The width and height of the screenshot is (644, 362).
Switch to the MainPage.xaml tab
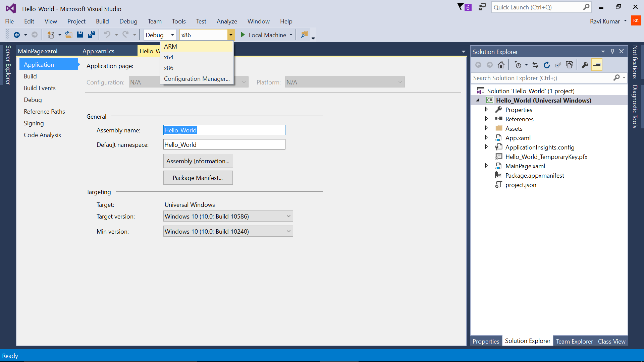(38, 51)
